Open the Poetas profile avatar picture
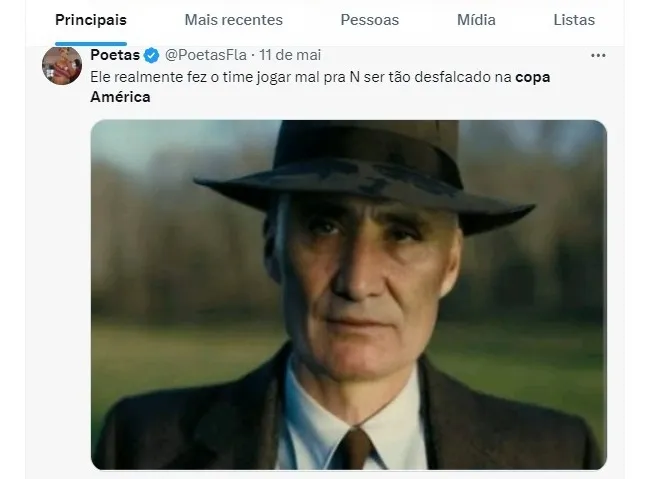The image size is (650, 479). tap(62, 66)
